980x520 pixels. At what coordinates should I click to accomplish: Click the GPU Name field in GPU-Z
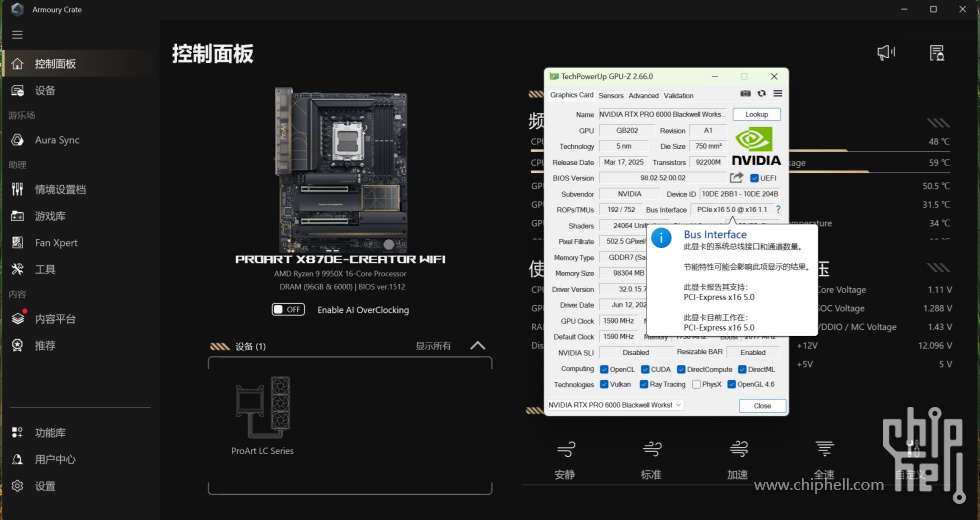[663, 114]
